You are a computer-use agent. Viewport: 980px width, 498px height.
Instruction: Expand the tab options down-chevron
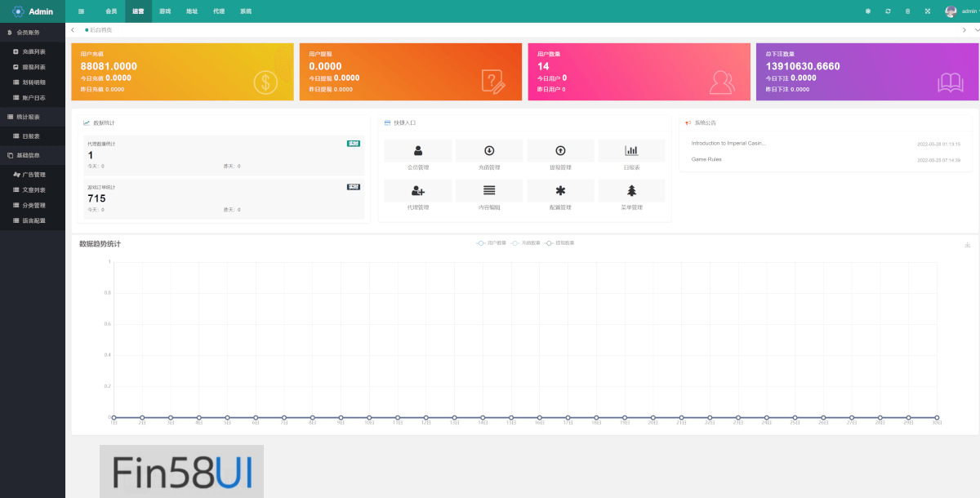click(x=976, y=30)
